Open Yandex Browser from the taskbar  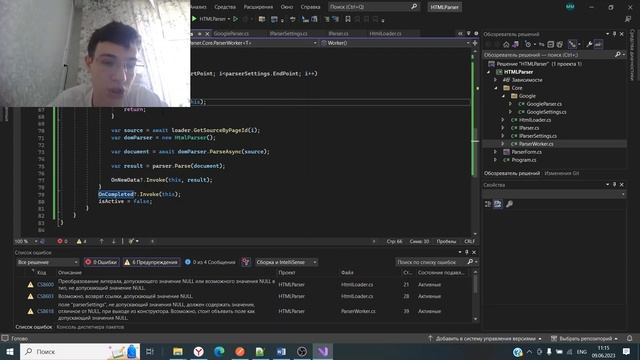click(199, 351)
